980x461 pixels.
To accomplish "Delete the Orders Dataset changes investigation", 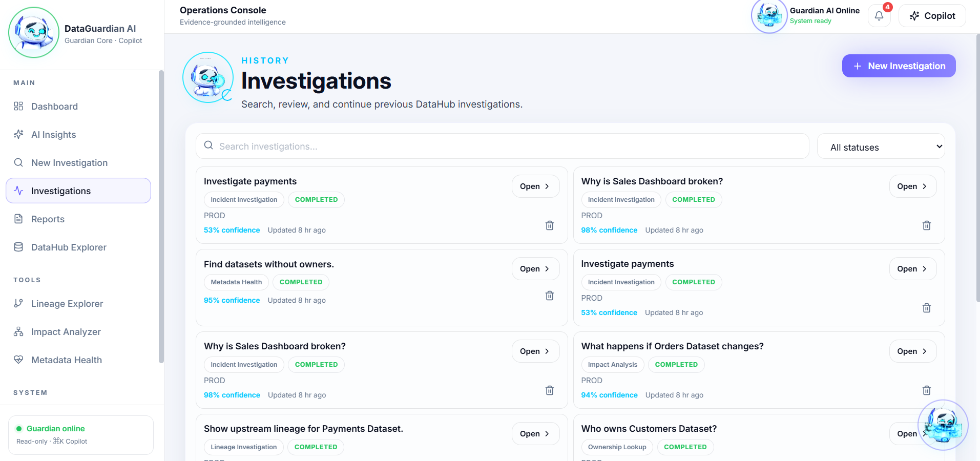I will coord(927,390).
